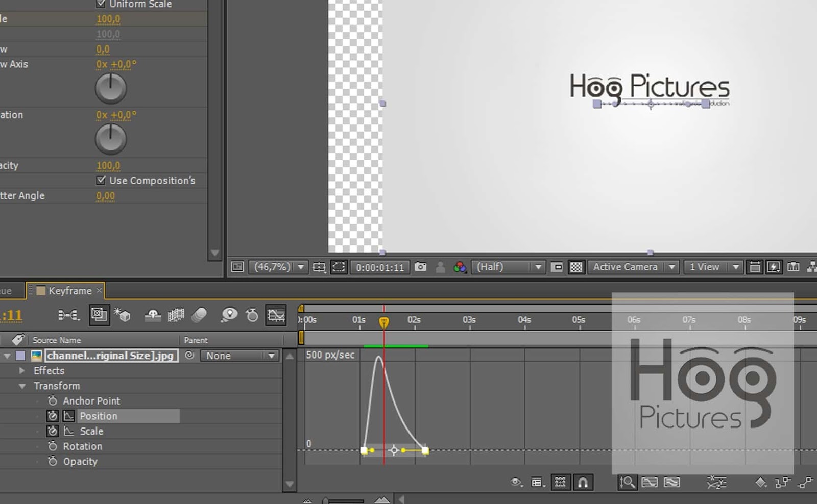817x504 pixels.
Task: Open the partially visible Queue tab
Action: point(6,290)
